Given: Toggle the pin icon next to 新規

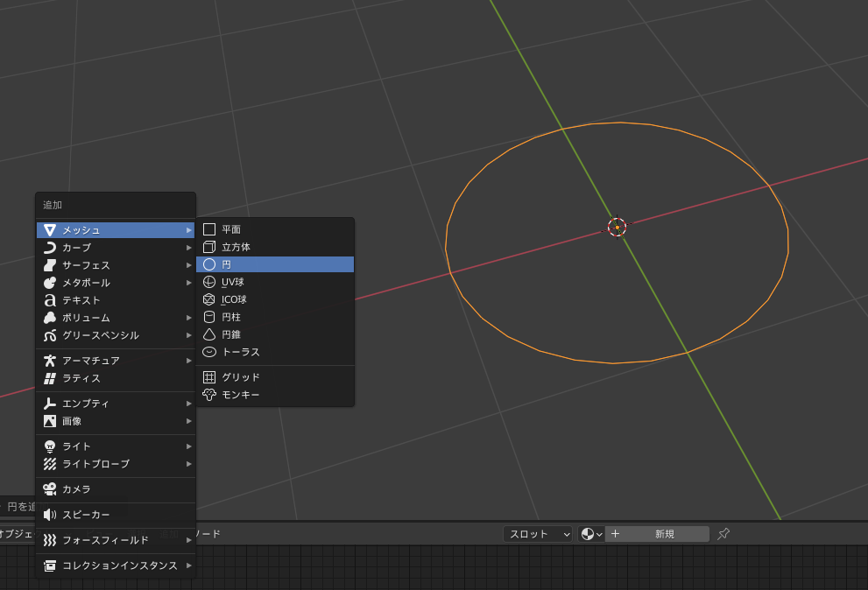Looking at the screenshot, I should 723,534.
